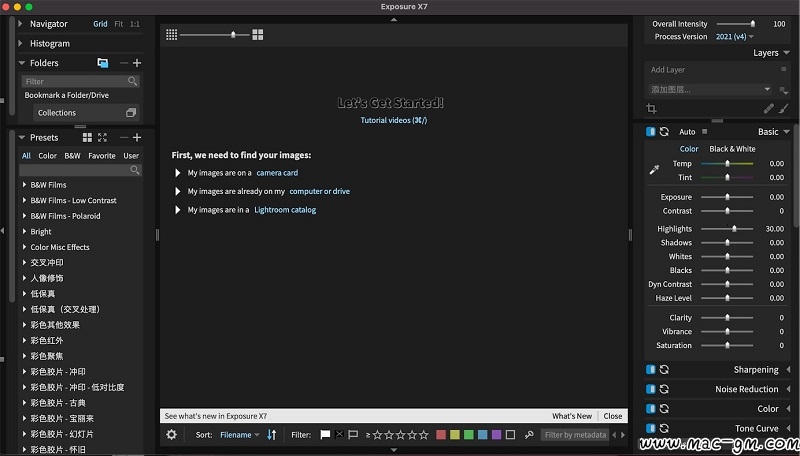Expand the camera card instructions triangle
The image size is (800, 456).
[x=178, y=173]
